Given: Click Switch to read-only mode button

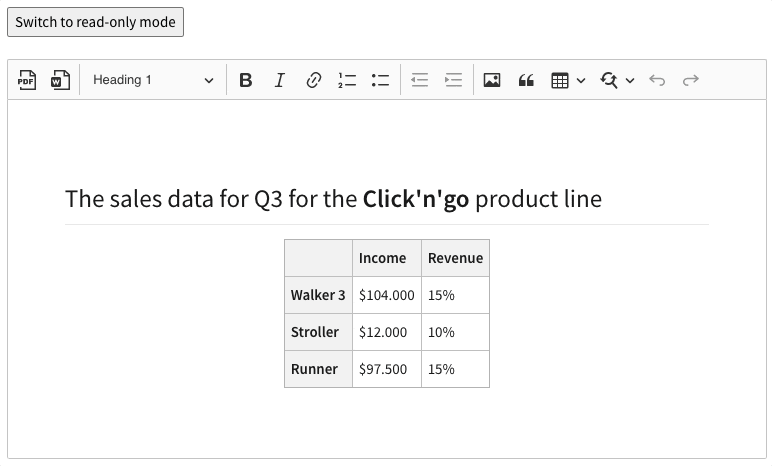Looking at the screenshot, I should pyautogui.click(x=95, y=22).
